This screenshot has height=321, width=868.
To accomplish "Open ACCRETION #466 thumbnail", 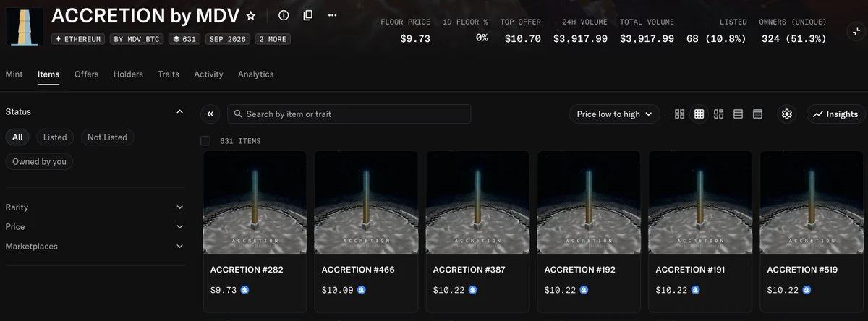I will coord(366,202).
